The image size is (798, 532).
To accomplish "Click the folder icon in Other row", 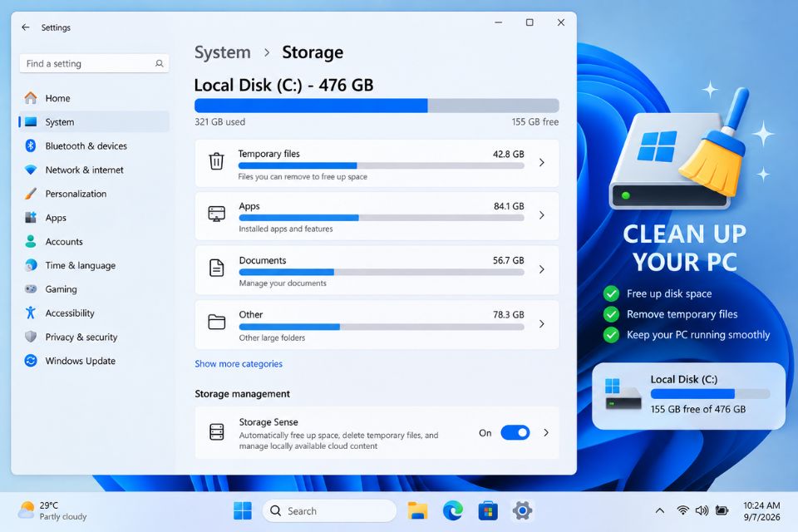I will (216, 322).
